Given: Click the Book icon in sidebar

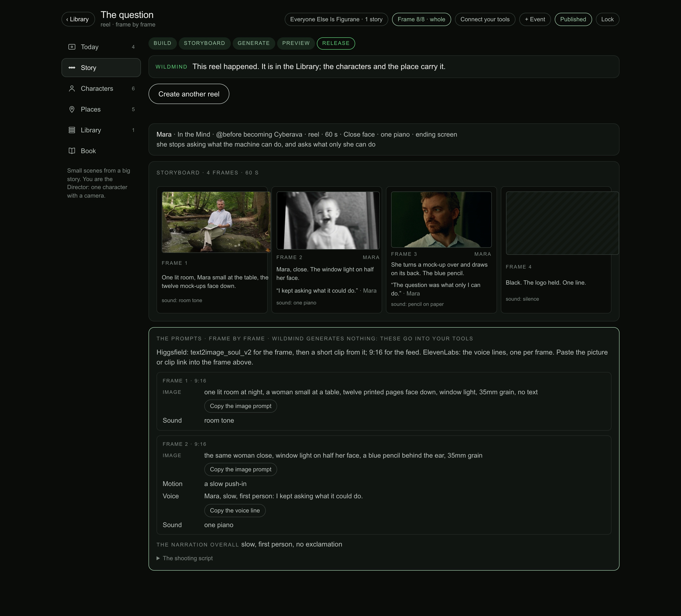Looking at the screenshot, I should tap(72, 151).
